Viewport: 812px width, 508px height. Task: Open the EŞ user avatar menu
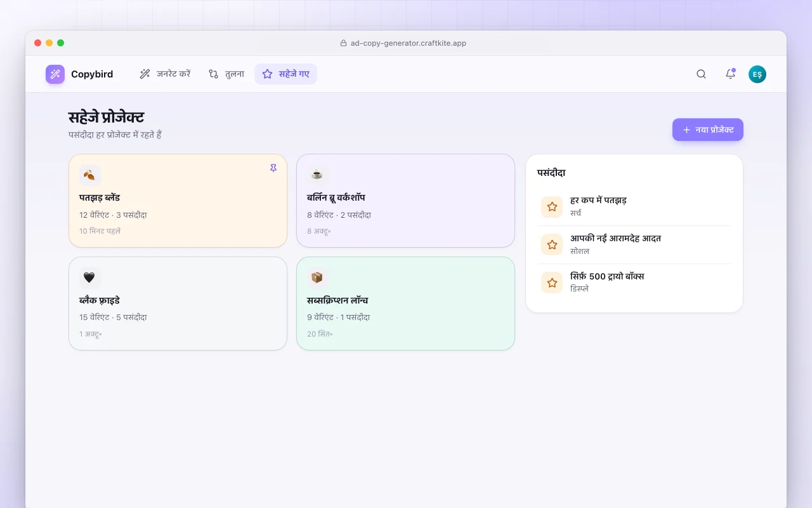pyautogui.click(x=757, y=74)
